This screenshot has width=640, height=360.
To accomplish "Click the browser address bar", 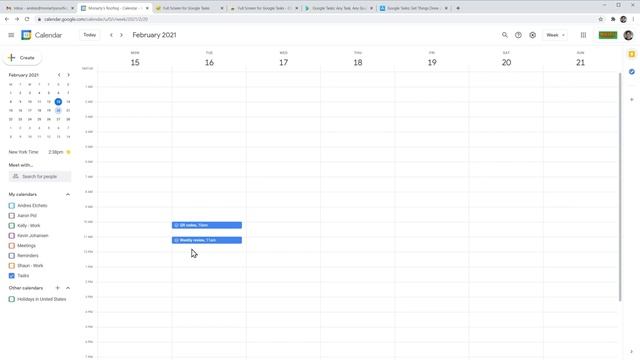I will 314,19.
